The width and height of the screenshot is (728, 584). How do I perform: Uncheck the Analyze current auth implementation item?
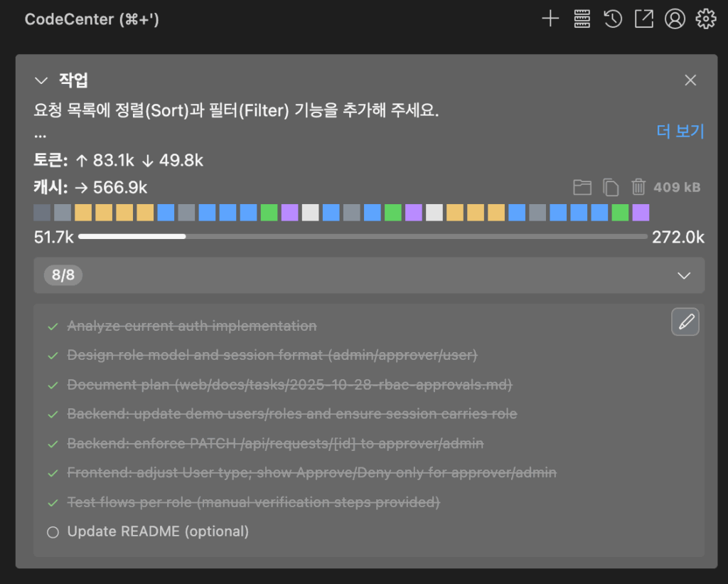pos(53,326)
